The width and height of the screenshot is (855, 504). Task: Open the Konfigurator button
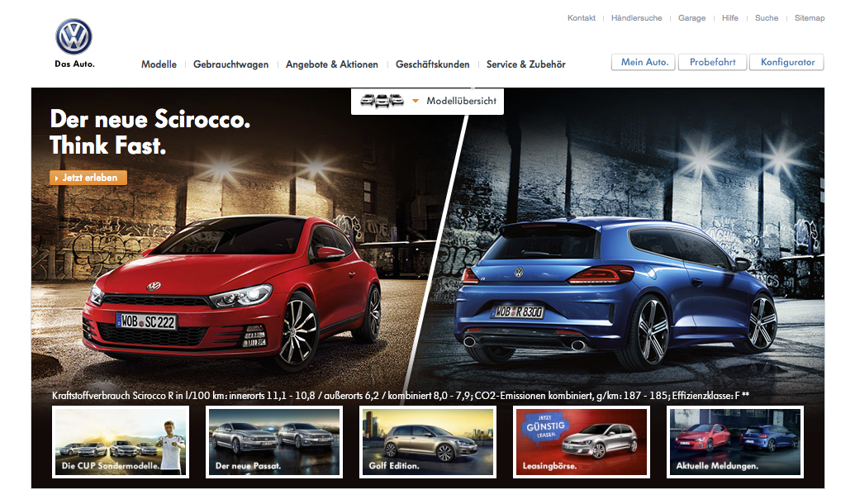point(786,62)
